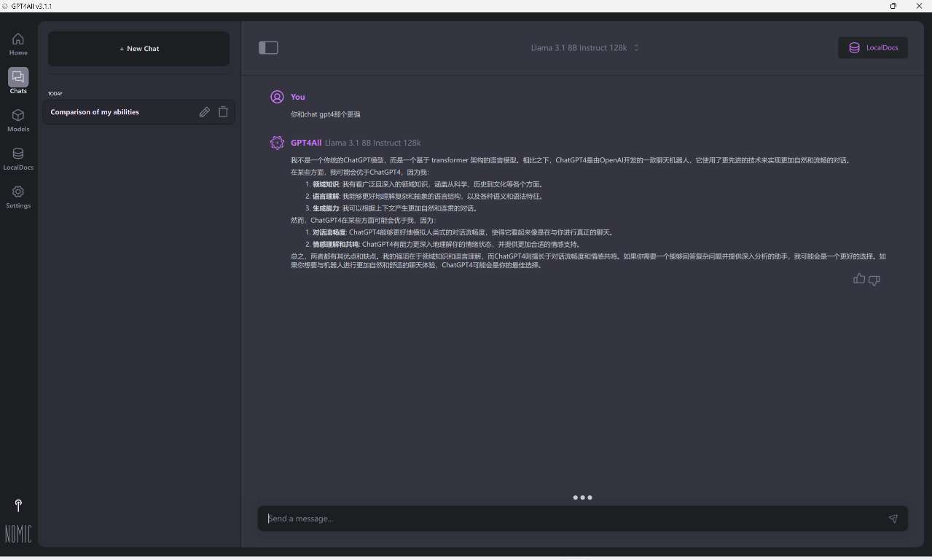Delete the chat with trash icon

point(224,112)
